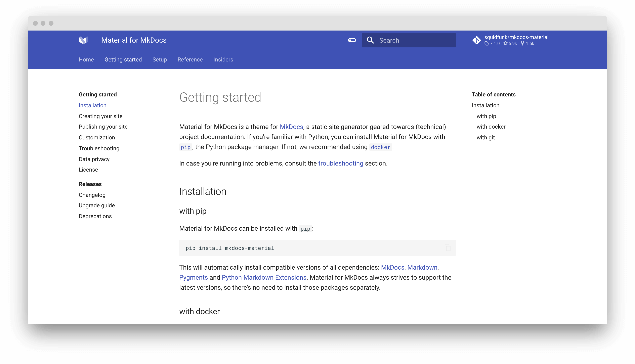Screen dimensions: 635x364
Task: Click the 'with docker' subsection heading
Action: tap(199, 312)
